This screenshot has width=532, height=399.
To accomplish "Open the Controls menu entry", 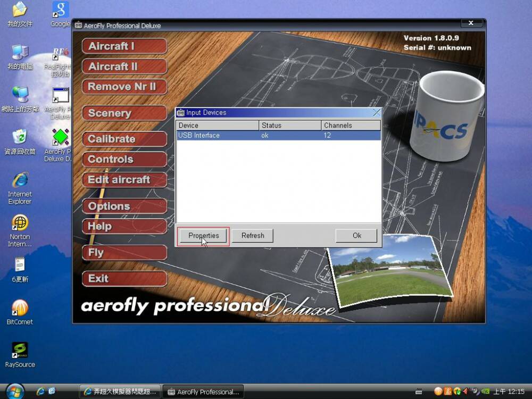I will 124,160.
